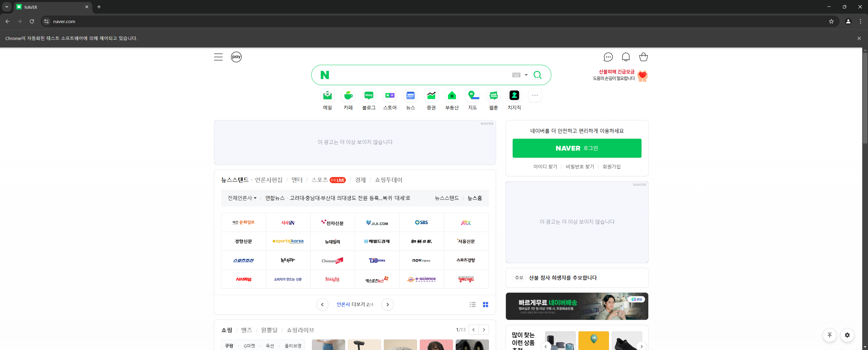Open the hamburger menu in the header
Image resolution: width=868 pixels, height=350 pixels.
pyautogui.click(x=218, y=57)
